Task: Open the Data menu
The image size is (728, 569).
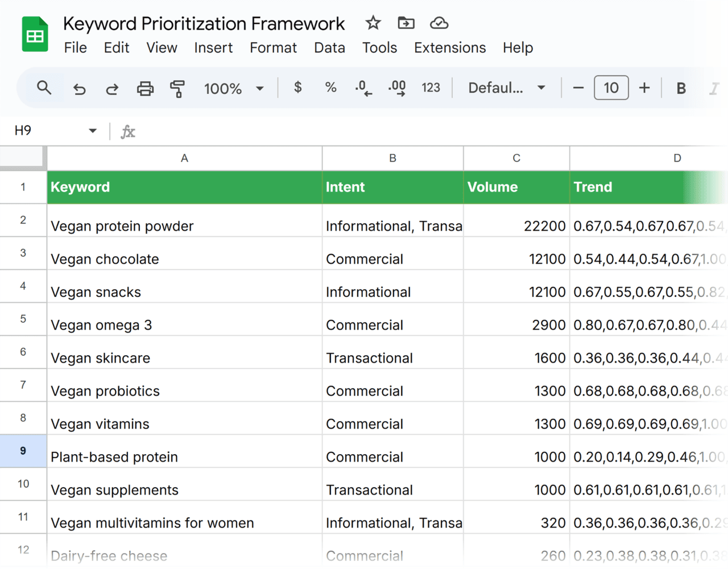Action: coord(329,48)
